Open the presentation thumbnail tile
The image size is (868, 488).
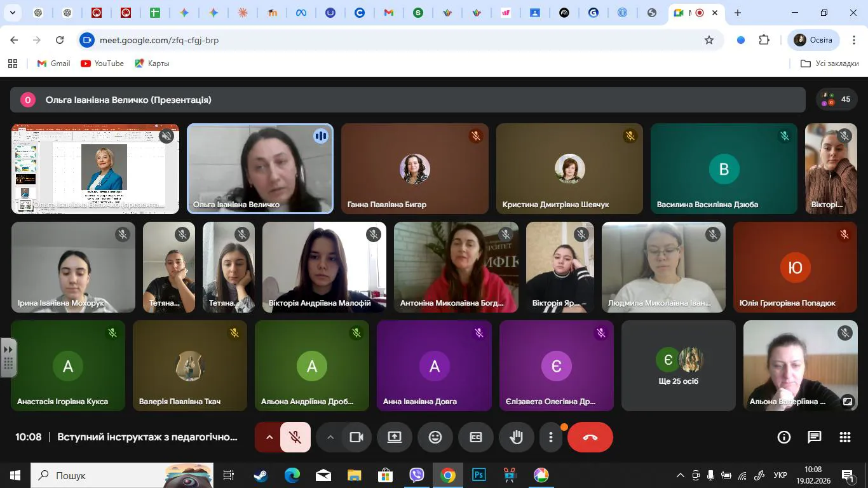coord(95,168)
